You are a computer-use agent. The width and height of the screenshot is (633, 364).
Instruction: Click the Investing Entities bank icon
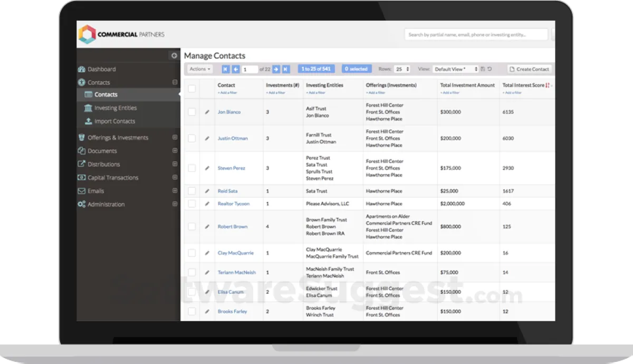(x=89, y=108)
